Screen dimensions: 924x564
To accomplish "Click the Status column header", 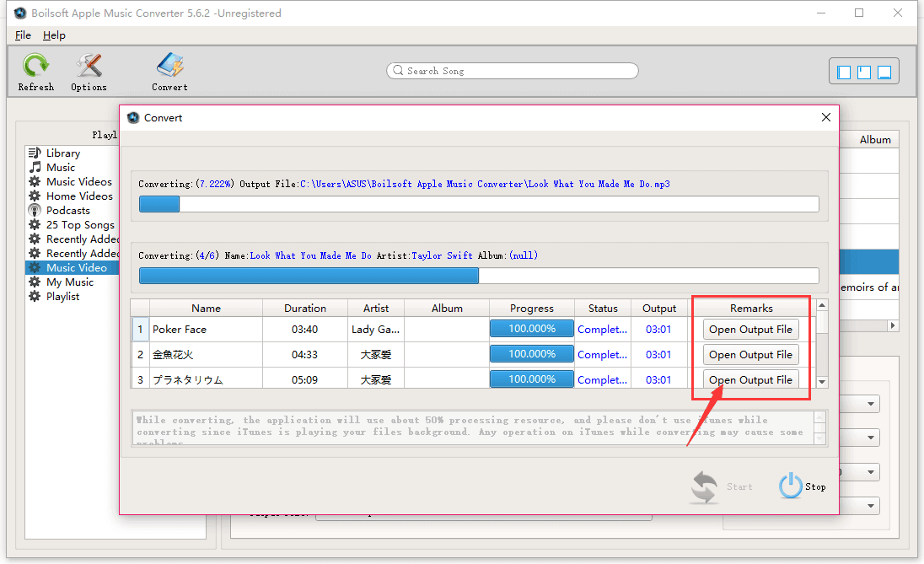I will tap(603, 309).
